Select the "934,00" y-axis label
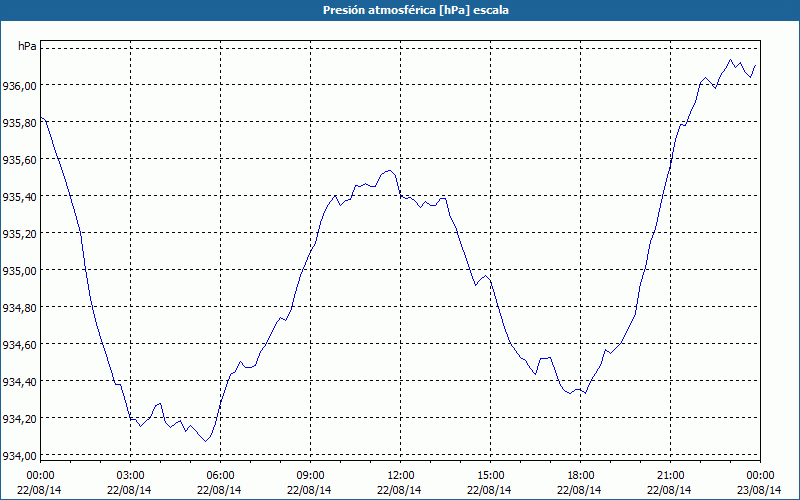The height and width of the screenshot is (500, 800). 19,456
